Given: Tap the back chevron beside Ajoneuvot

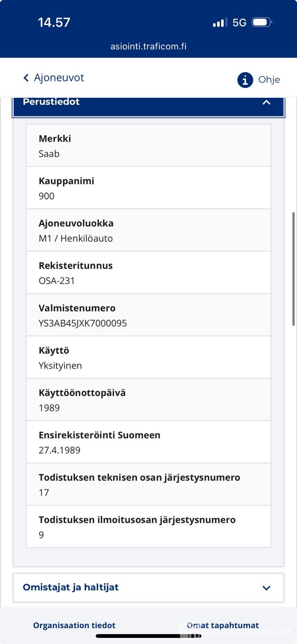Looking at the screenshot, I should point(26,78).
